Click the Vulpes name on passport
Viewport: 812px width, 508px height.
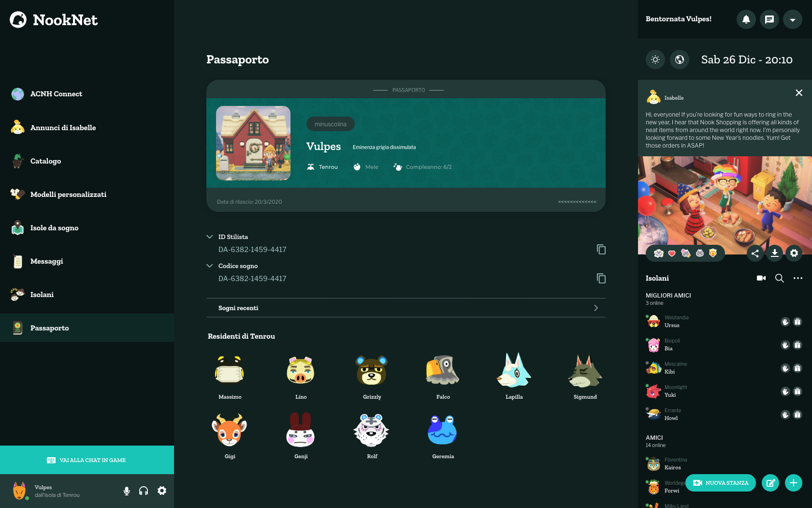click(x=323, y=147)
